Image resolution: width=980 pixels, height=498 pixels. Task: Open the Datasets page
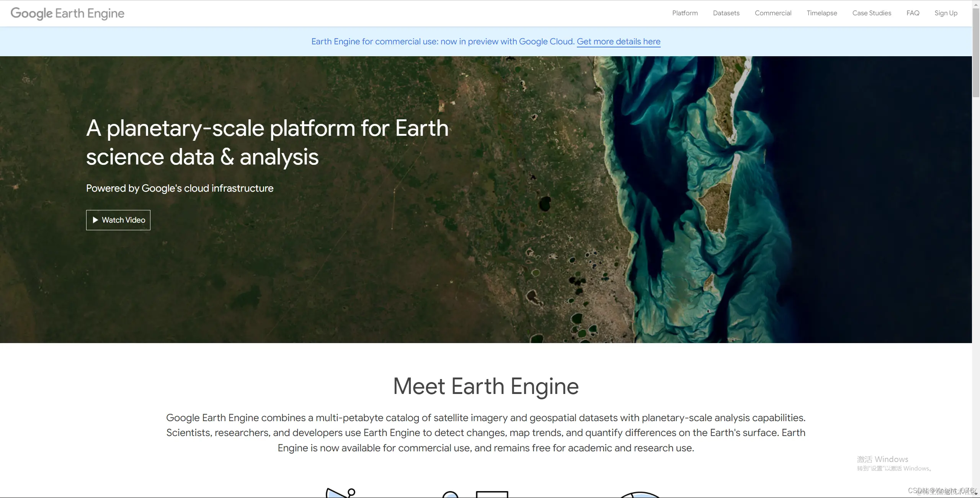pyautogui.click(x=726, y=13)
